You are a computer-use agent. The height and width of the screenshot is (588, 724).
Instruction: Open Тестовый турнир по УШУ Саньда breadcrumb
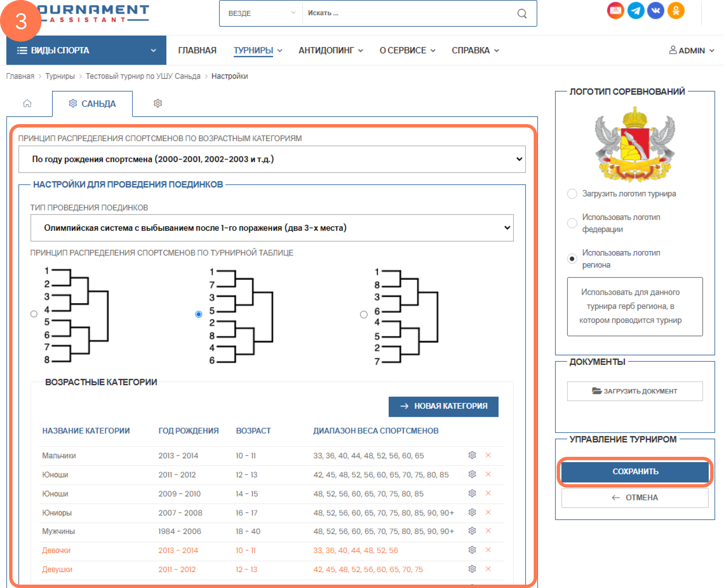[x=143, y=76]
